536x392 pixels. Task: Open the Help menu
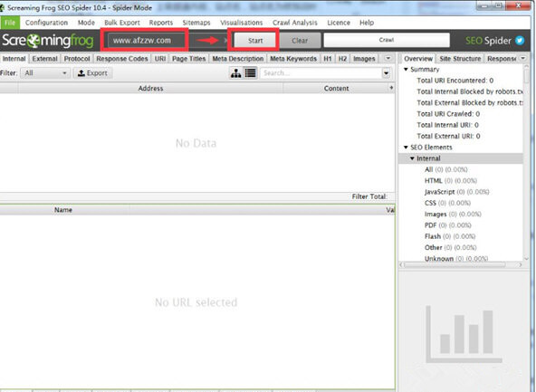[367, 23]
